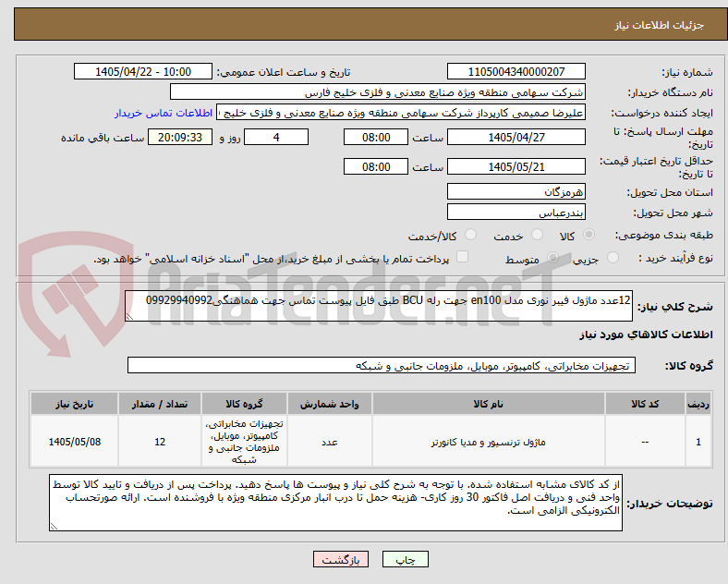Click the page title جزئیات اطلاعات نیاز
Image resolution: width=728 pixels, height=584 pixels.
click(x=660, y=25)
